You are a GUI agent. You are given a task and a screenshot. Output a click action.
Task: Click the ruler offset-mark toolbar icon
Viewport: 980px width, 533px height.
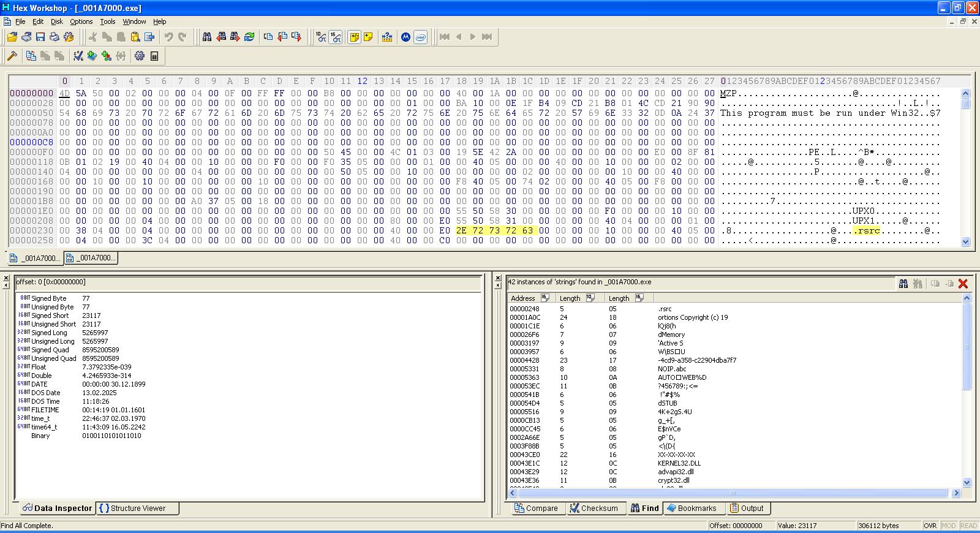387,37
